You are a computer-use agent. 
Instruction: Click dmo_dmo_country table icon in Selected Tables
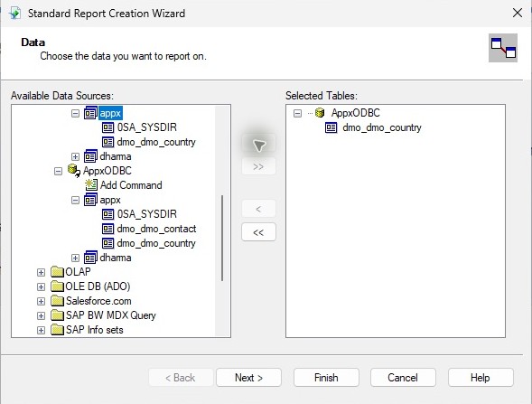click(331, 127)
